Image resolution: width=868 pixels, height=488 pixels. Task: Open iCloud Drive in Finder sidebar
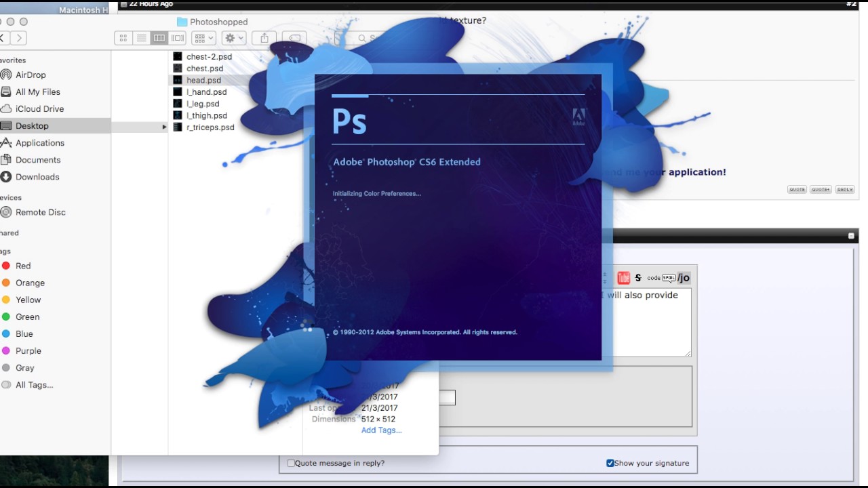(39, 109)
